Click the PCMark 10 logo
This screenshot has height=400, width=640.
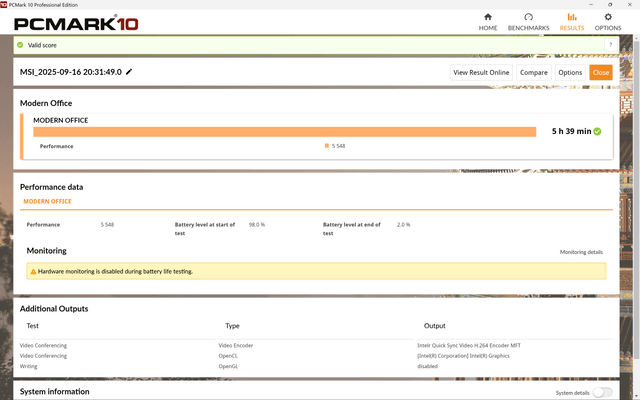pos(76,23)
